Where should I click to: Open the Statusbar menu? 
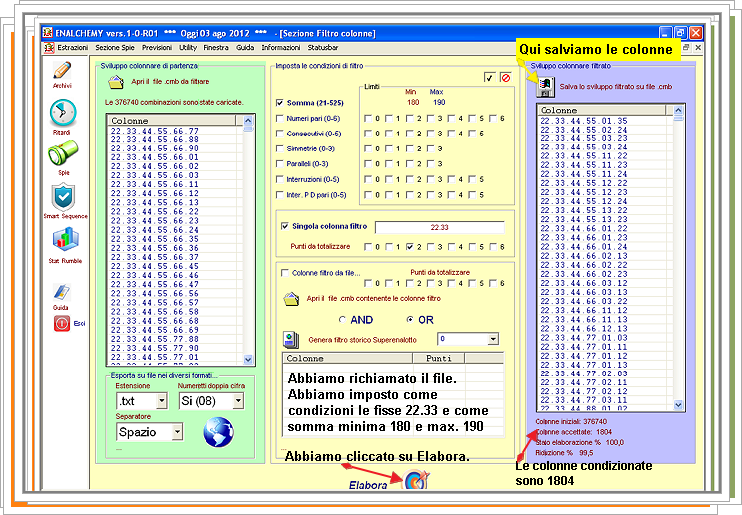(323, 48)
